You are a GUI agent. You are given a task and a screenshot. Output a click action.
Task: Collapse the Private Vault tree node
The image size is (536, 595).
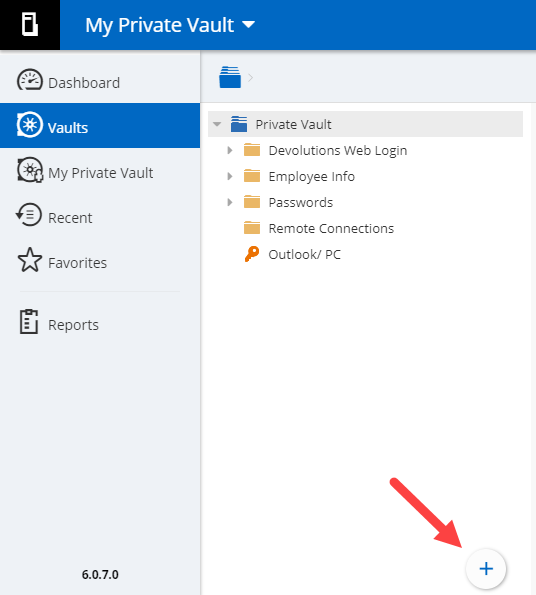click(217, 124)
